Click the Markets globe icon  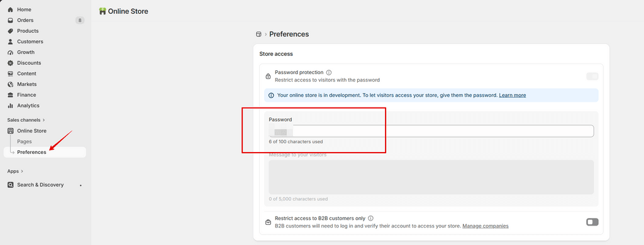(11, 84)
